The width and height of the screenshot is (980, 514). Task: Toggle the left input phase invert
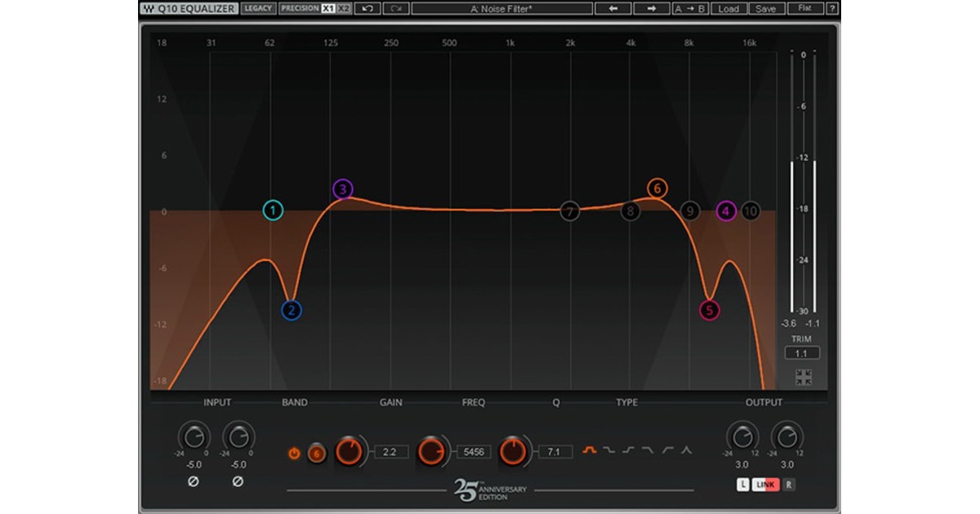[x=194, y=481]
